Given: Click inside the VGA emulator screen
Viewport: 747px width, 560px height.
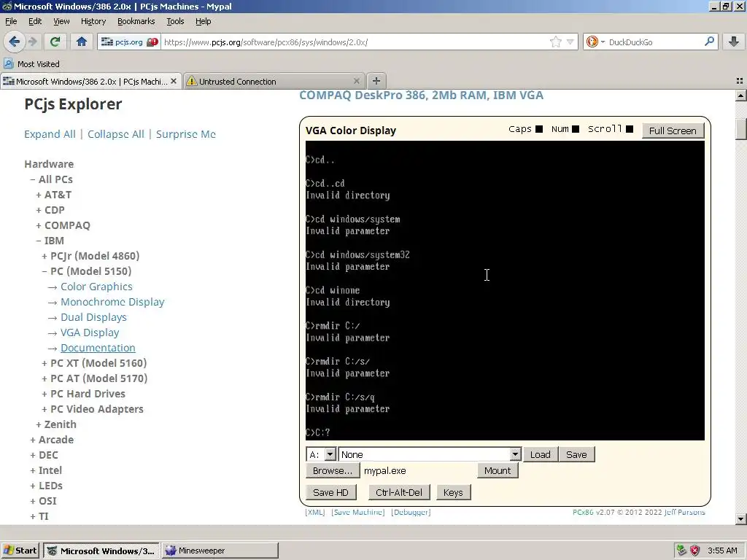Looking at the screenshot, I should point(505,290).
